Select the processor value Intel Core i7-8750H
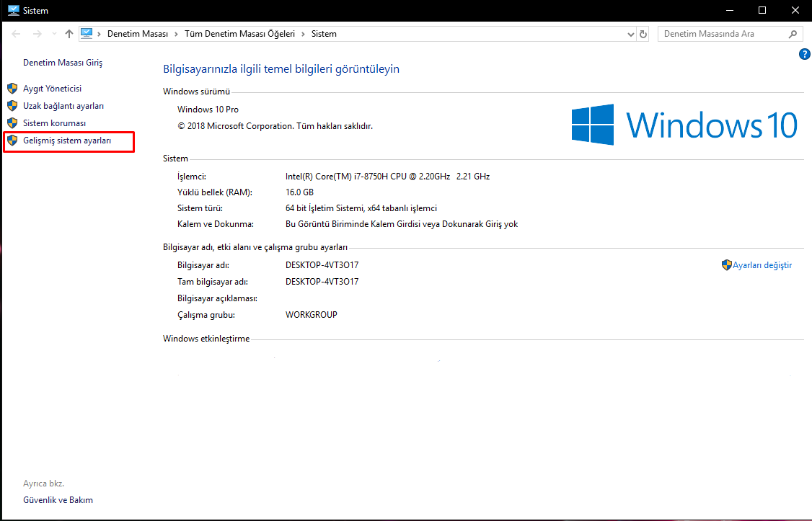 coord(387,177)
